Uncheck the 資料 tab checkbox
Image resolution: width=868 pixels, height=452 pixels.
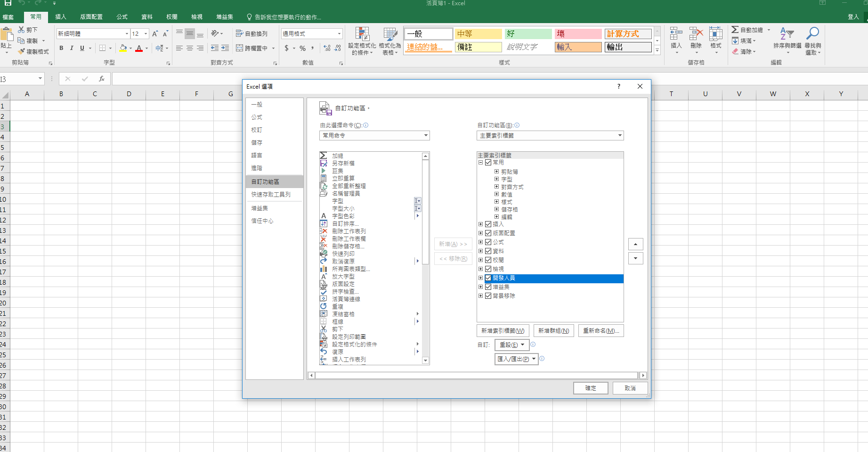pos(488,251)
